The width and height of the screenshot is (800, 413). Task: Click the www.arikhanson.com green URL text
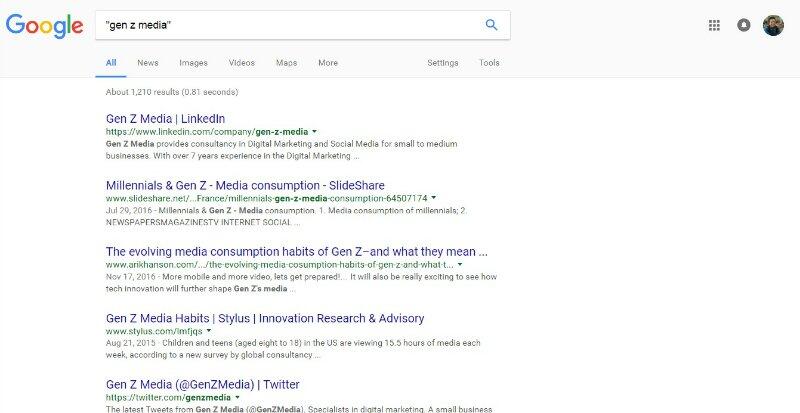point(280,264)
